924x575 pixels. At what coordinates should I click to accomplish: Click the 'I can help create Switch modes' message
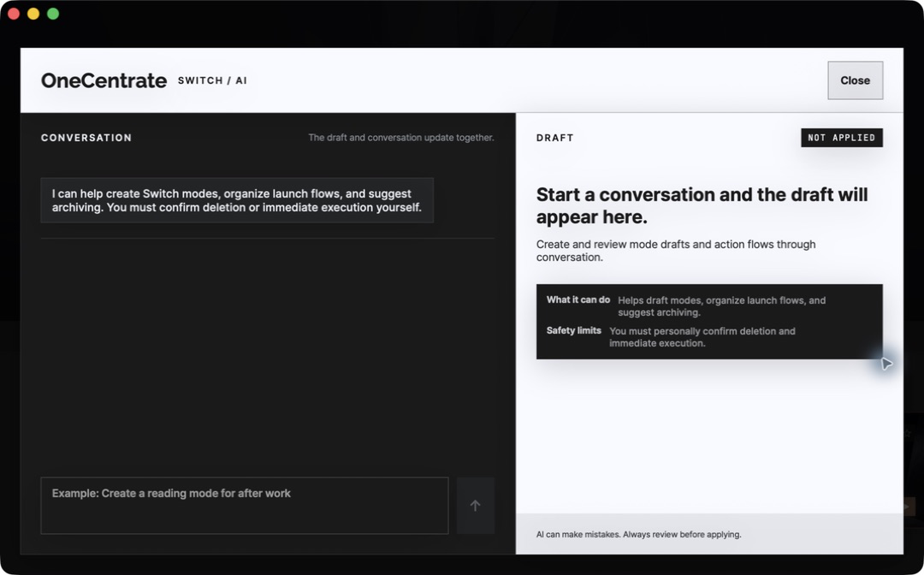pos(237,200)
